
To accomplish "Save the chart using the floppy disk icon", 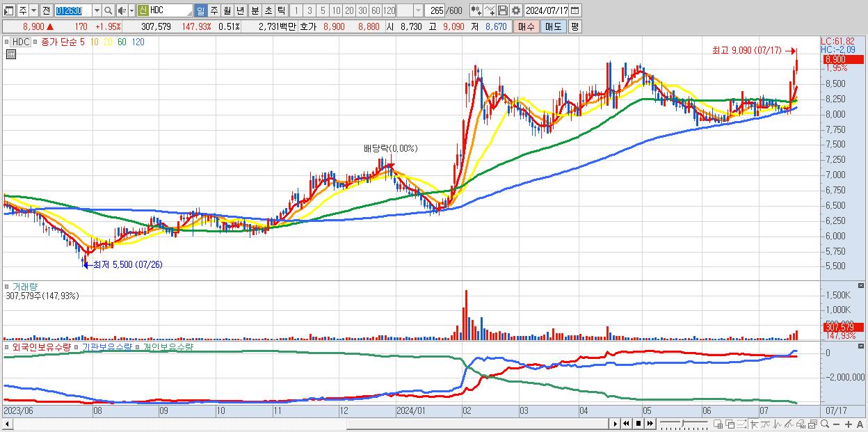I will coord(503,10).
